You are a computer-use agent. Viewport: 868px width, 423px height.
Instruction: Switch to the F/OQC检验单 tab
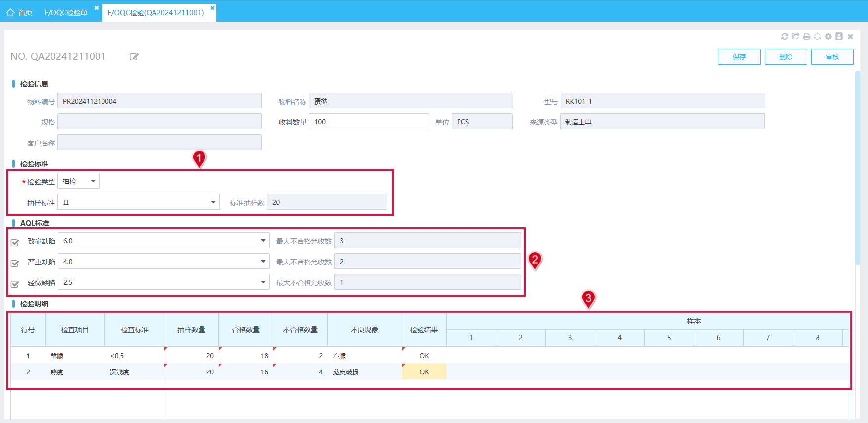tap(66, 12)
